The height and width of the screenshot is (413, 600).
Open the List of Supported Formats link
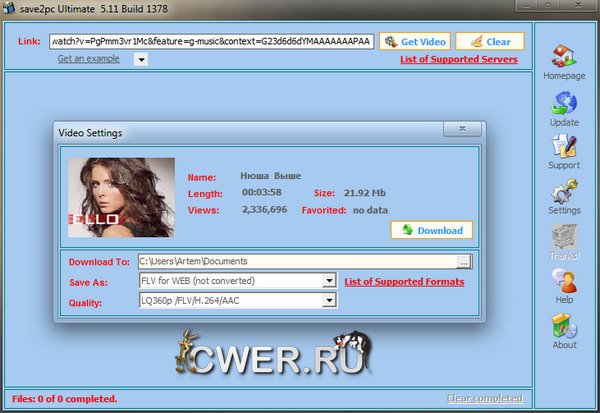(x=404, y=282)
